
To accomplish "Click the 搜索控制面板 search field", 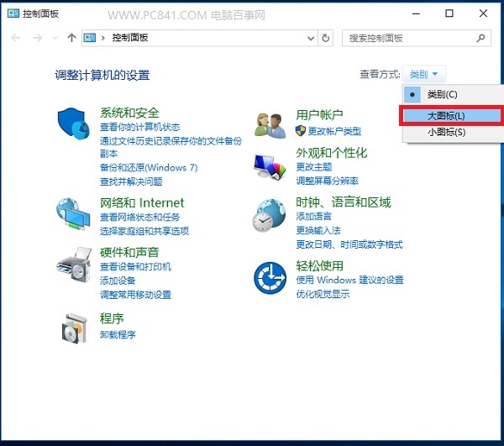I will (410, 38).
